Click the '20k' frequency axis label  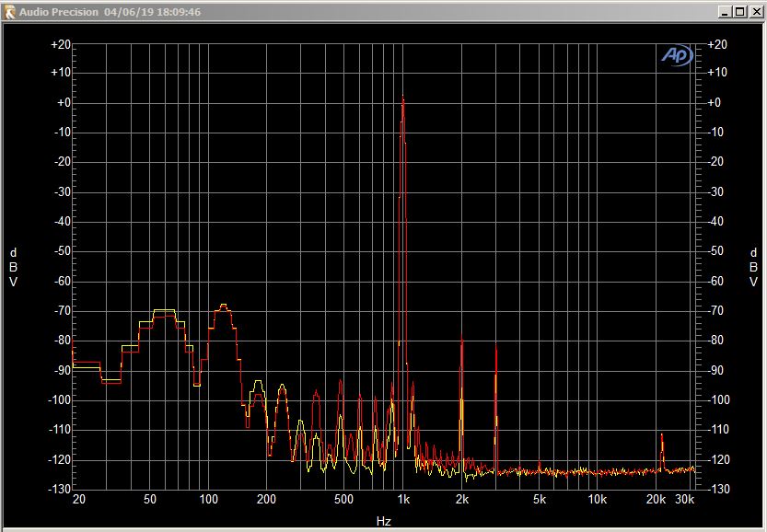point(656,499)
